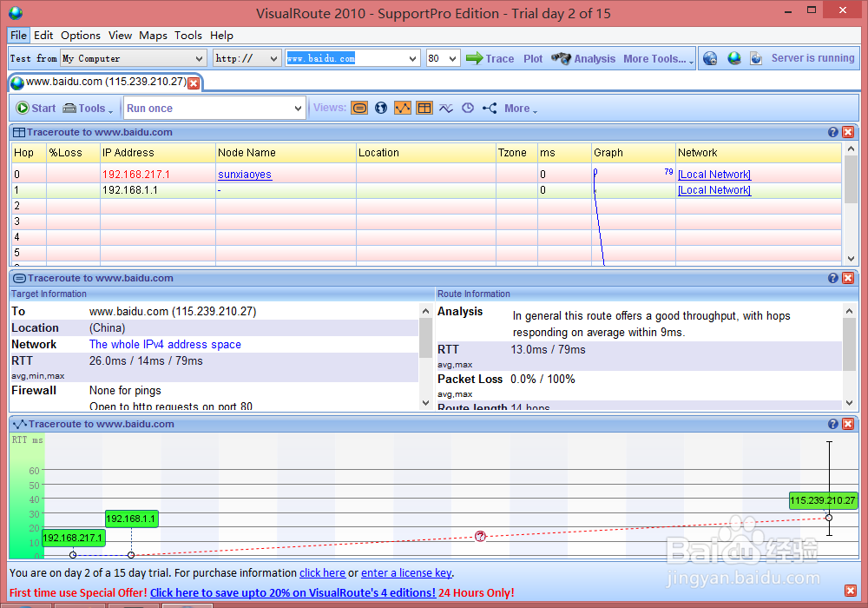The image size is (868, 608).
Task: Click the sunxiaoyes node name link
Action: [245, 175]
